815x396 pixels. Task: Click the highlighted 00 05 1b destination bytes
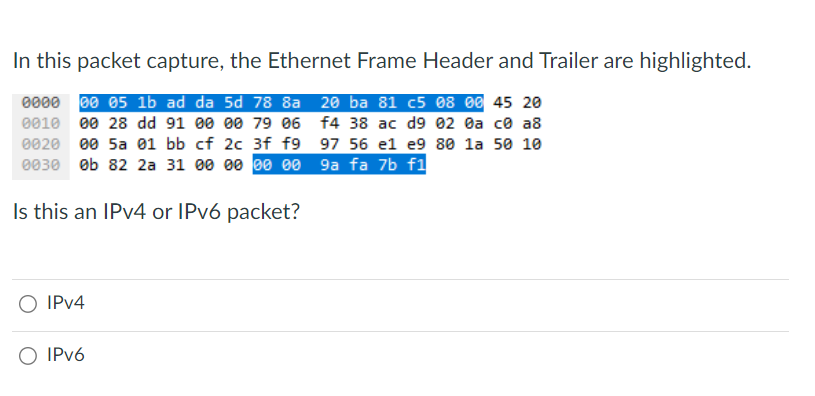(x=117, y=103)
